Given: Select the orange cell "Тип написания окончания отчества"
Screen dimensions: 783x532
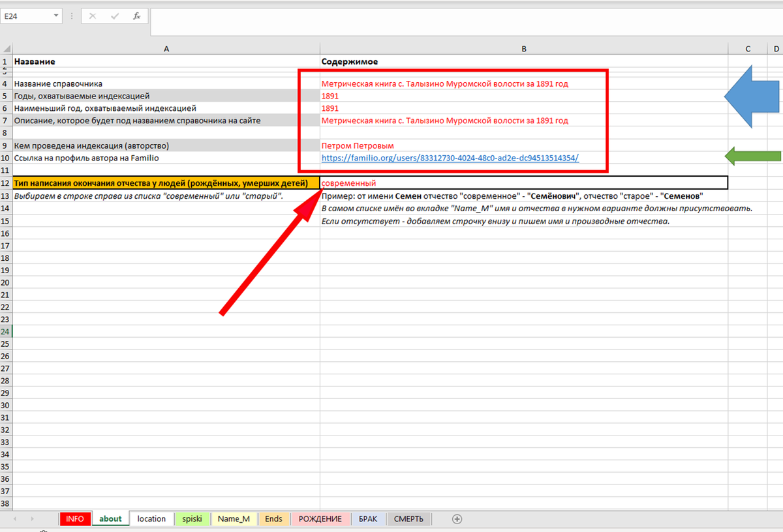Looking at the screenshot, I should [166, 183].
